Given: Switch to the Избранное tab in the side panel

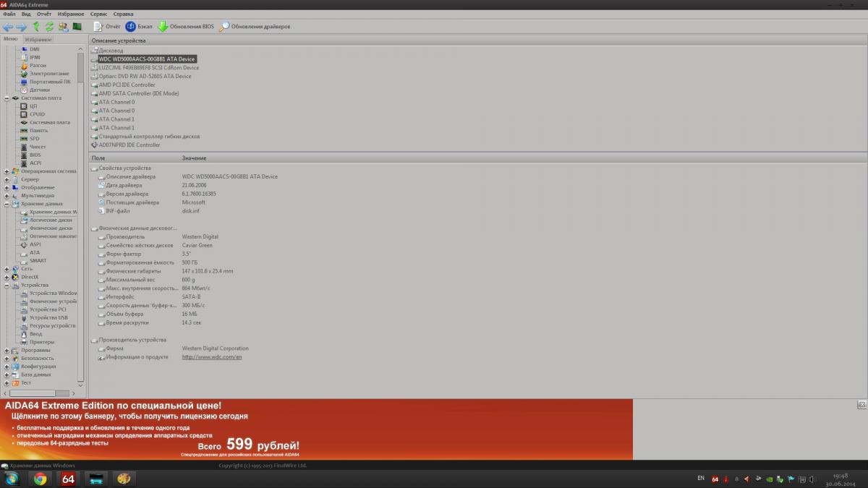Looking at the screenshot, I should click(38, 39).
